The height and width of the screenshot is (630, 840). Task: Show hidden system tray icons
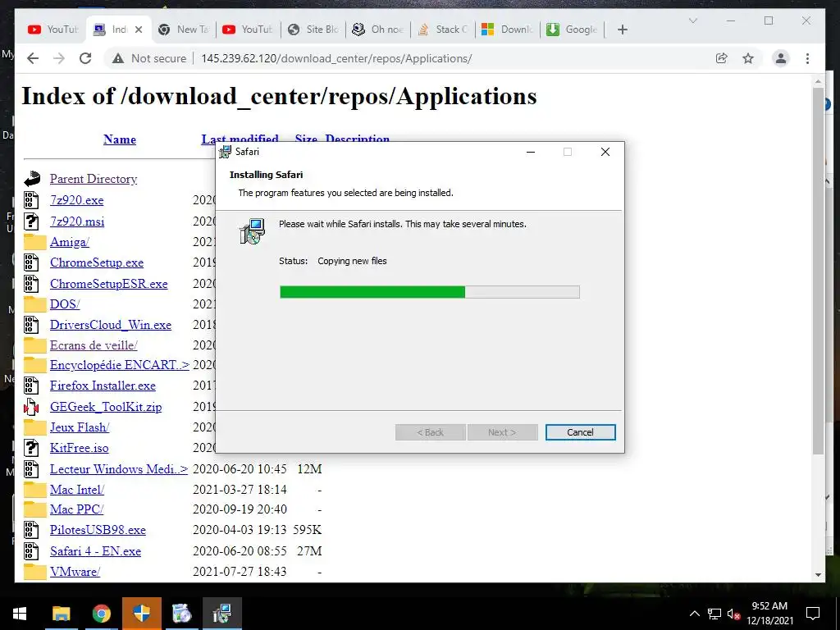(694, 614)
